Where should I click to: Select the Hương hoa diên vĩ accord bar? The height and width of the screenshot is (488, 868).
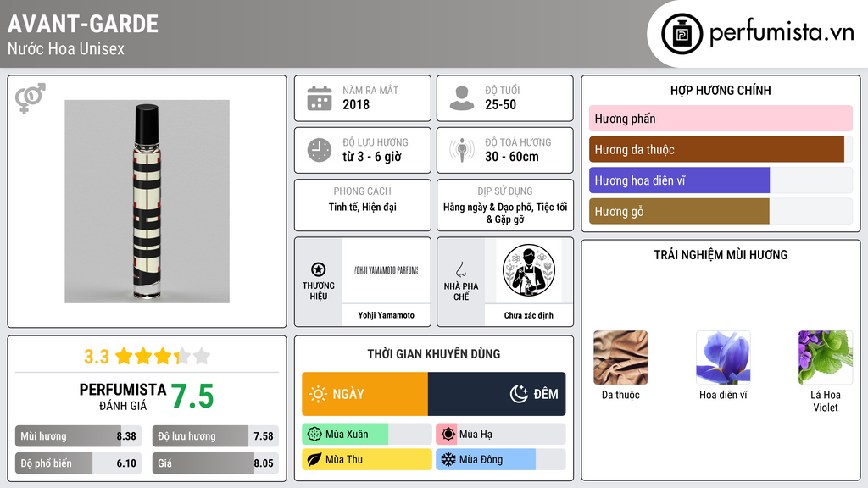(x=721, y=180)
